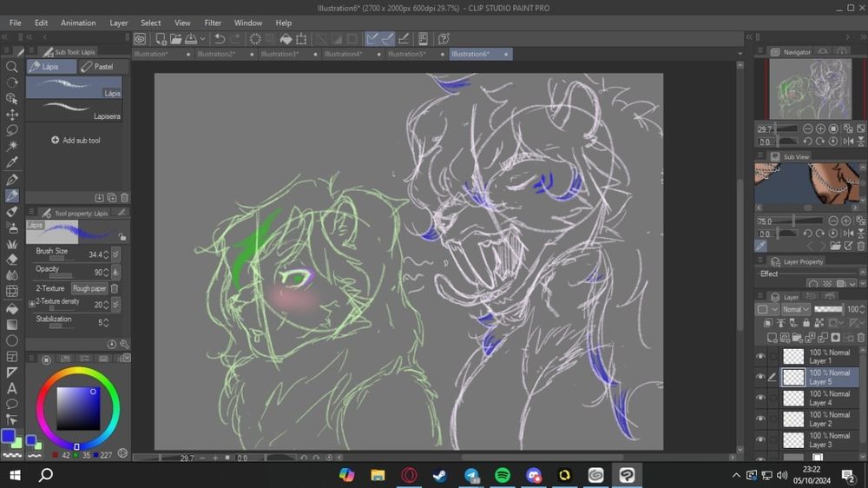Hide Layer 4 with eye icon
This screenshot has height=488, width=868.
[760, 398]
